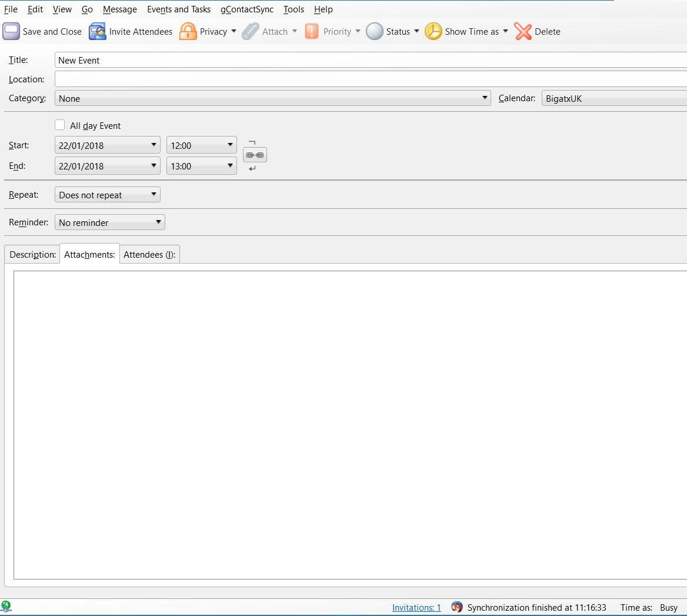Toggle the start/end date link chain icon
This screenshot has height=616, width=687.
(255, 155)
